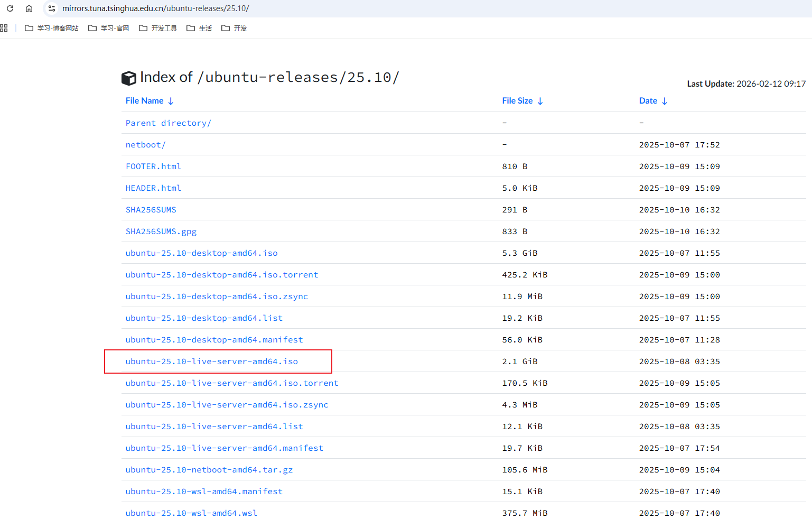Open HEADER.html file

153,188
